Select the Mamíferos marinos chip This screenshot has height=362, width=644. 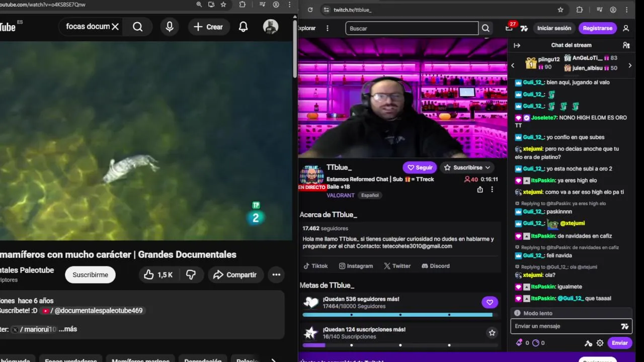140,361
